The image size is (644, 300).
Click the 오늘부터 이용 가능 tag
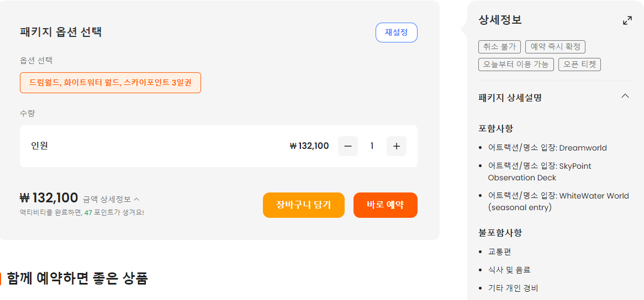[516, 65]
